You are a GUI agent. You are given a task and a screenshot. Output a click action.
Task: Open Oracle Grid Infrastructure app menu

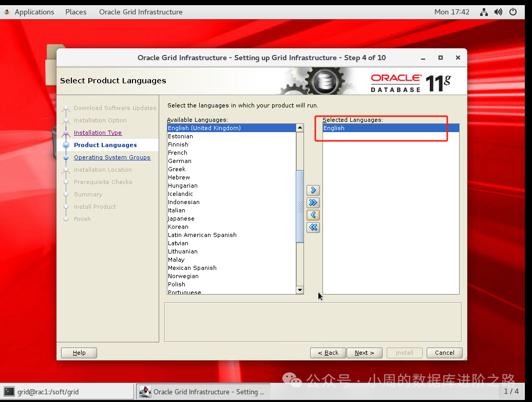coord(141,12)
